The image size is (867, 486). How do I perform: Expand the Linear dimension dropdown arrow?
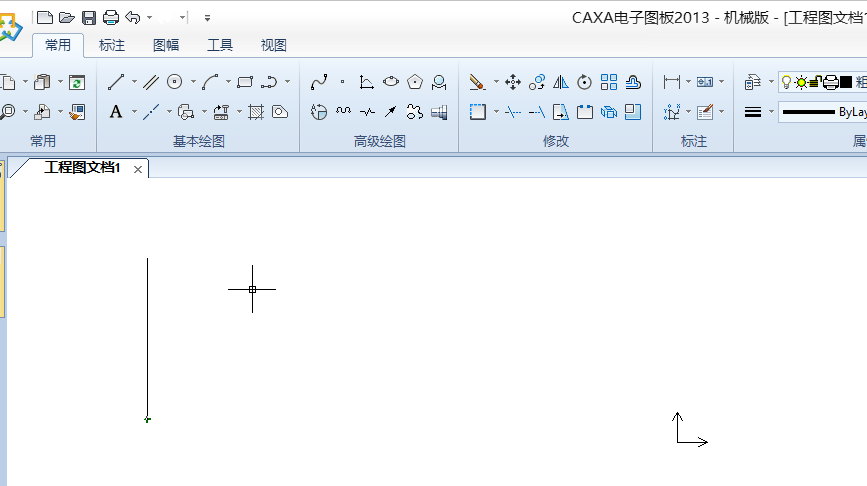click(688, 82)
